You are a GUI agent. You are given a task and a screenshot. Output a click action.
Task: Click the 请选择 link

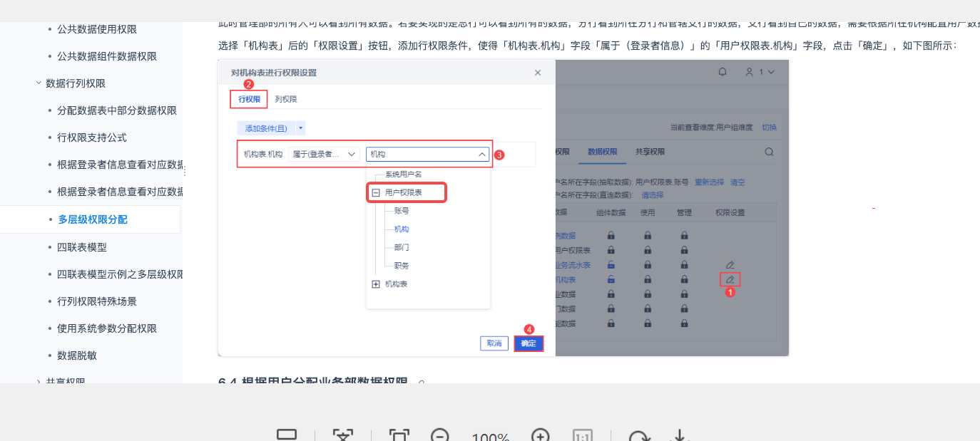(x=652, y=195)
